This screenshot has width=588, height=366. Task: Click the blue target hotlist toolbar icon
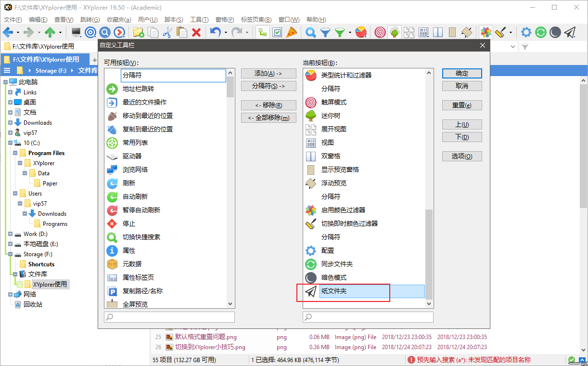point(90,32)
